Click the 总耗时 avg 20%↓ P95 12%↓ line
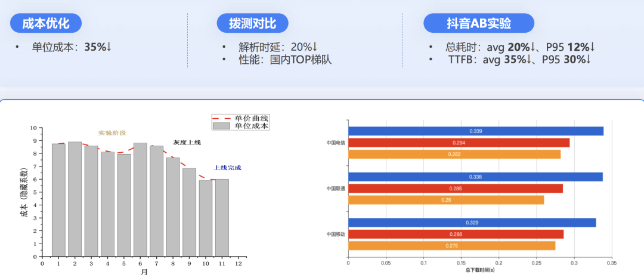The width and height of the screenshot is (644, 277). pyautogui.click(x=521, y=47)
